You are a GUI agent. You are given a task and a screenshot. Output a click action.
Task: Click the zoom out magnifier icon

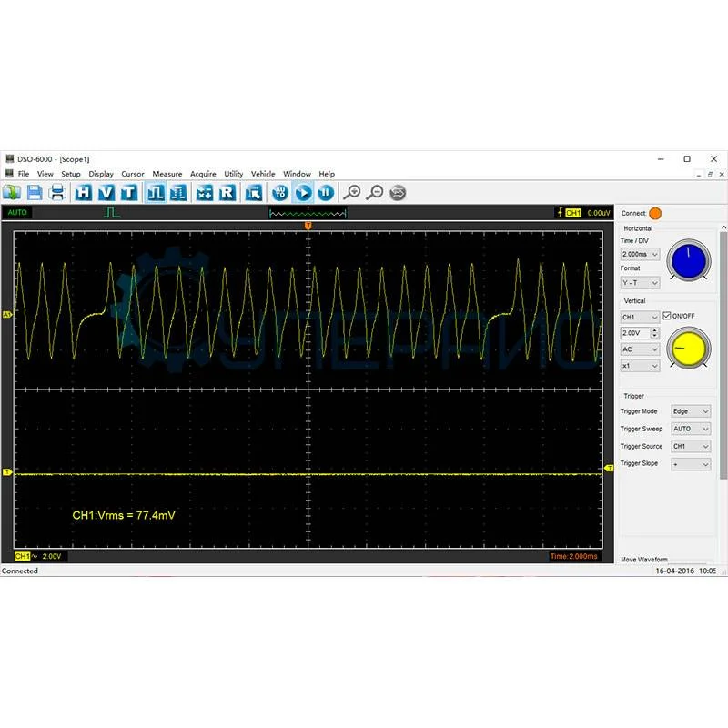coord(374,192)
